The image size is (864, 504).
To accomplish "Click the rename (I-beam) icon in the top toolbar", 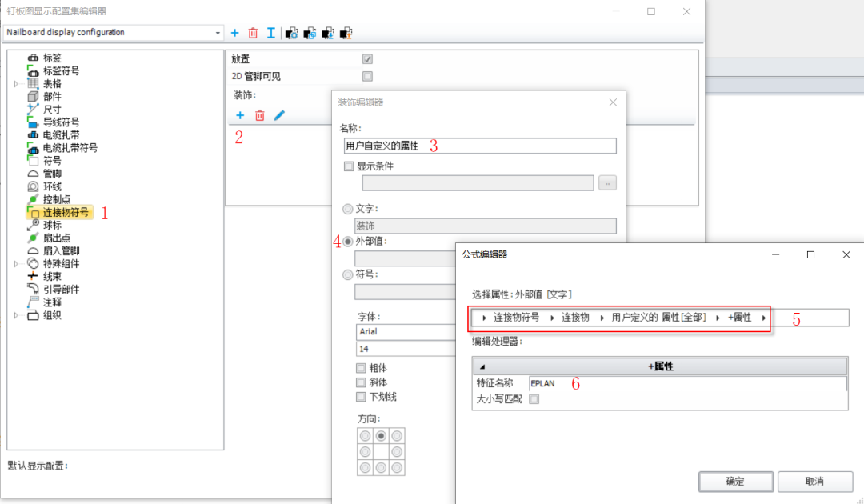I will point(271,33).
